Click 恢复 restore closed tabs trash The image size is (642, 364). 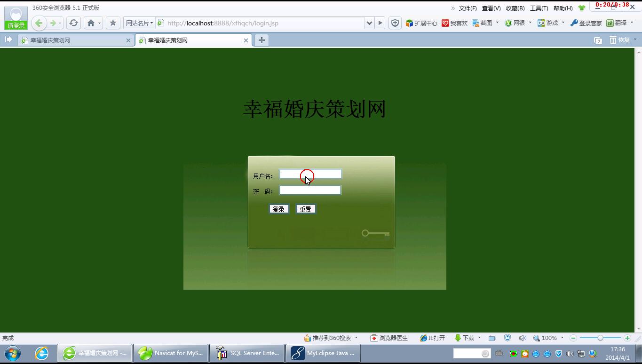point(620,40)
